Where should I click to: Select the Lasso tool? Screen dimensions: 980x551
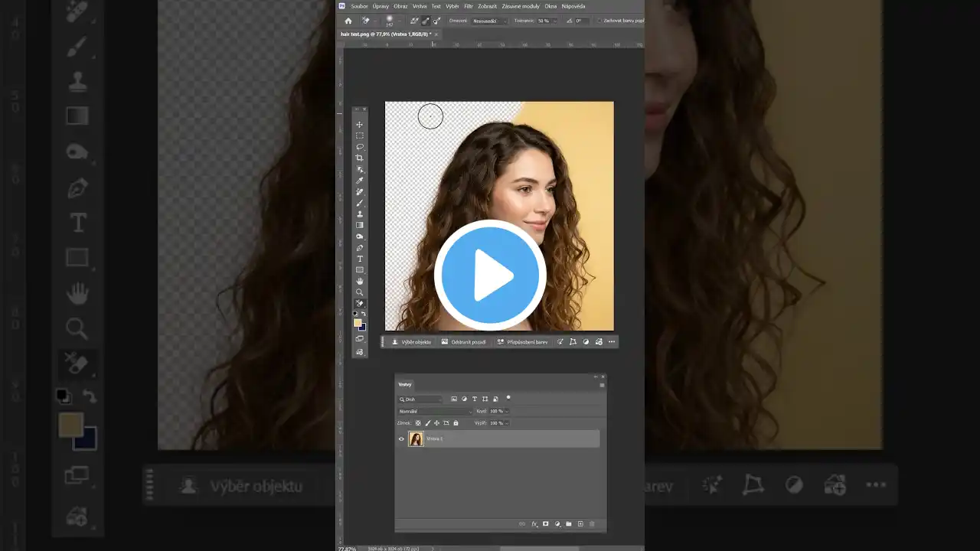pyautogui.click(x=359, y=147)
